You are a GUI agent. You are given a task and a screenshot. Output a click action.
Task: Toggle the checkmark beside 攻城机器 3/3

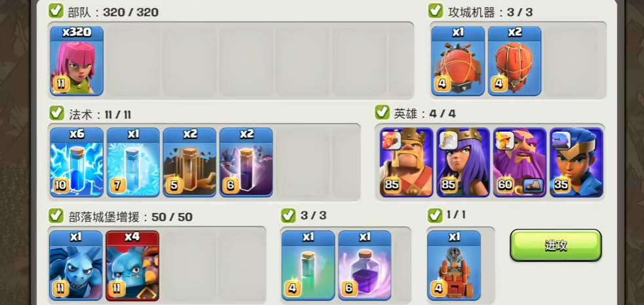point(435,10)
